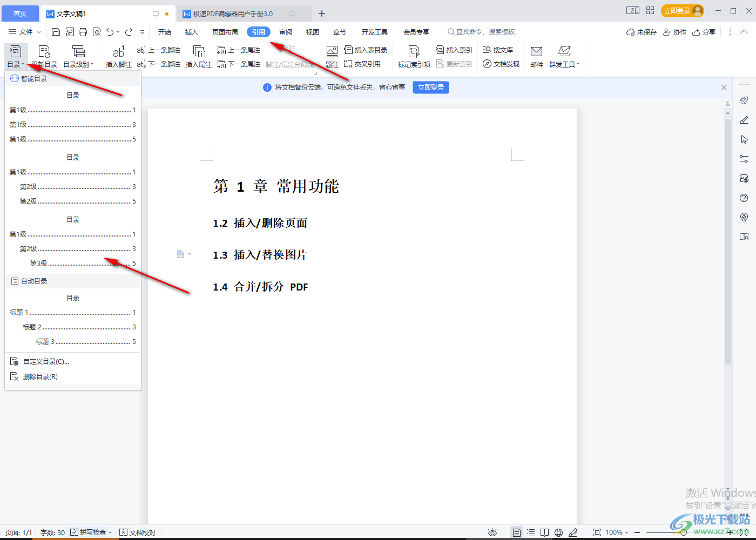The image size is (756, 540).
Task: Select Delete TOC (删除目录) menu entry
Action: coord(72,377)
